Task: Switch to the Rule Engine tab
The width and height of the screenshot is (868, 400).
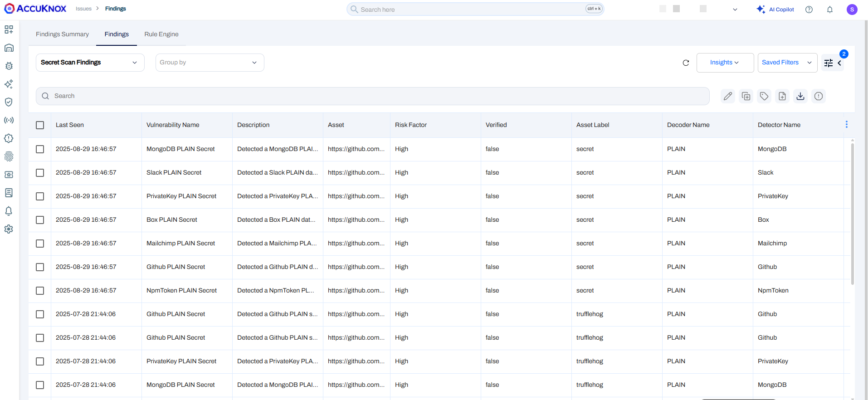Action: coord(161,34)
